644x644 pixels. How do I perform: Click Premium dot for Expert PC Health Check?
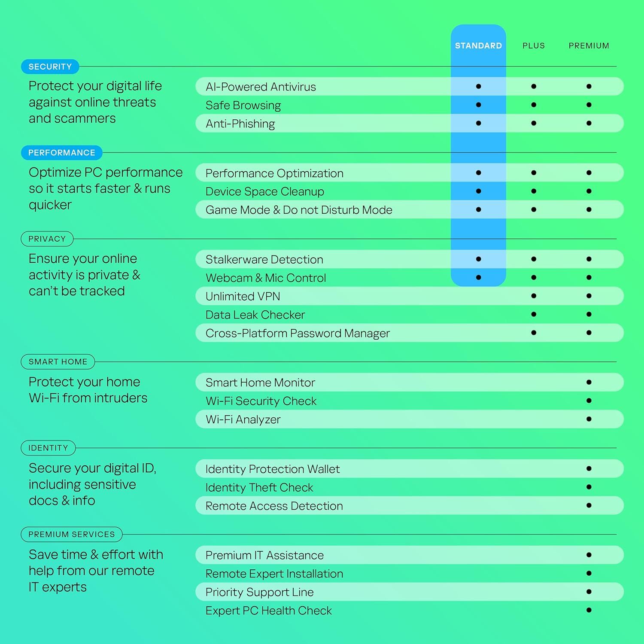click(589, 610)
